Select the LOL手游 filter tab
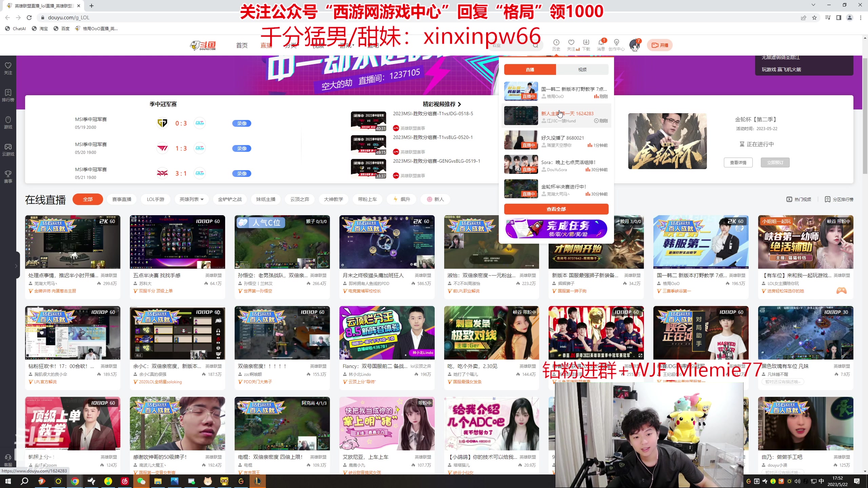Screen dimensions: 868x488 click(x=156, y=199)
